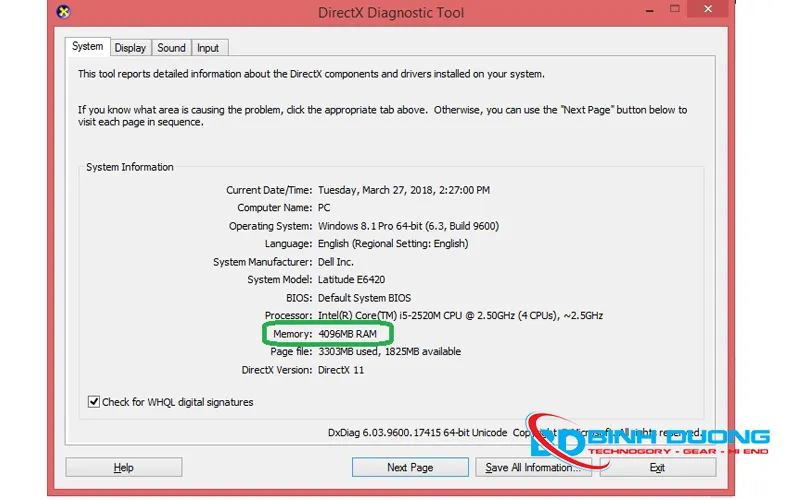
Task: Minimize the DirectX Diagnostic Tool window
Action: click(x=649, y=10)
